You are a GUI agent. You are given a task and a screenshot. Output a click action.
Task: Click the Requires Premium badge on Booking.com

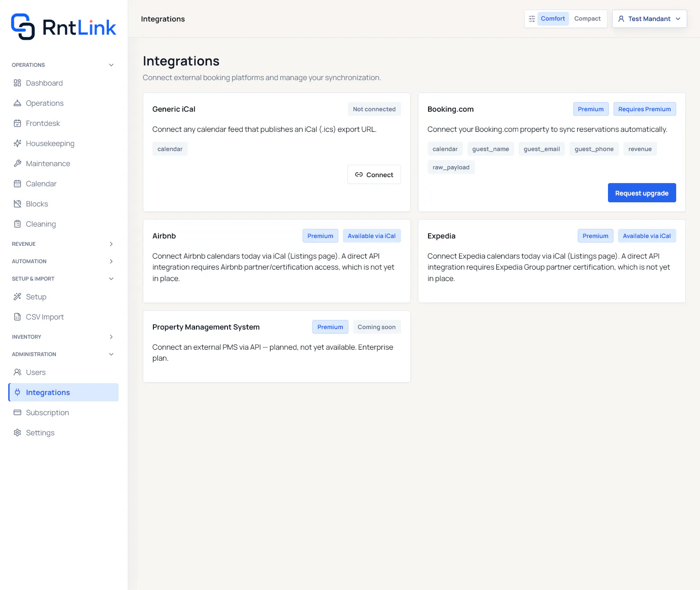click(x=645, y=109)
